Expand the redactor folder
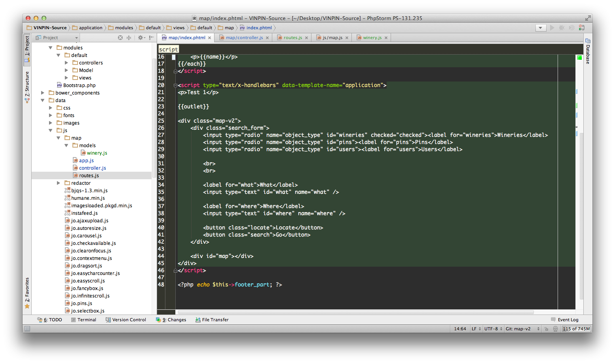The width and height of the screenshot is (615, 364). tap(58, 183)
